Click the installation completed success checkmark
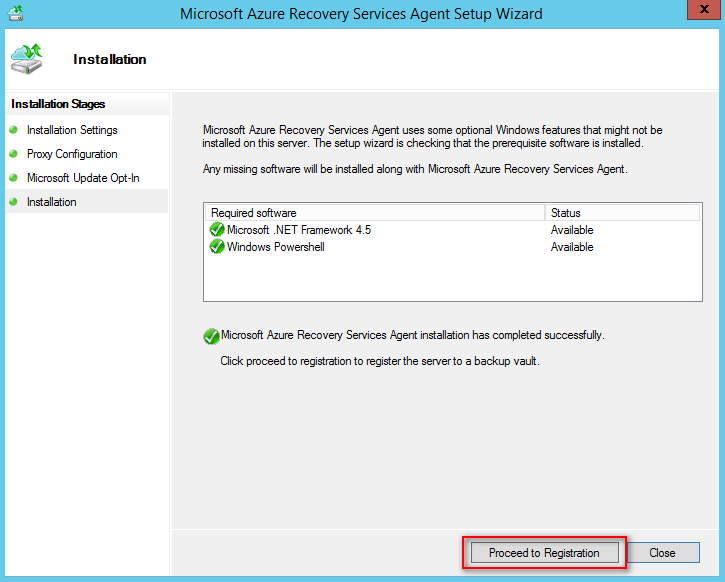Image resolution: width=725 pixels, height=582 pixels. 211,336
